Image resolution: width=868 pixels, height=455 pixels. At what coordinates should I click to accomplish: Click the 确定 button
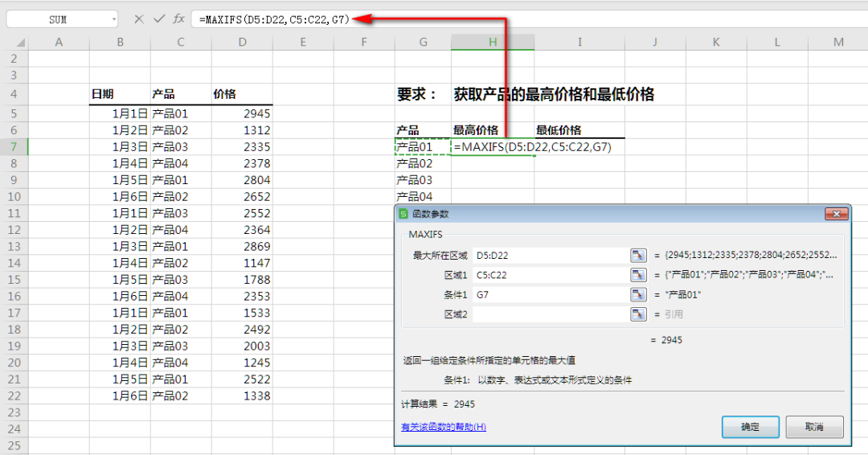pos(750,427)
